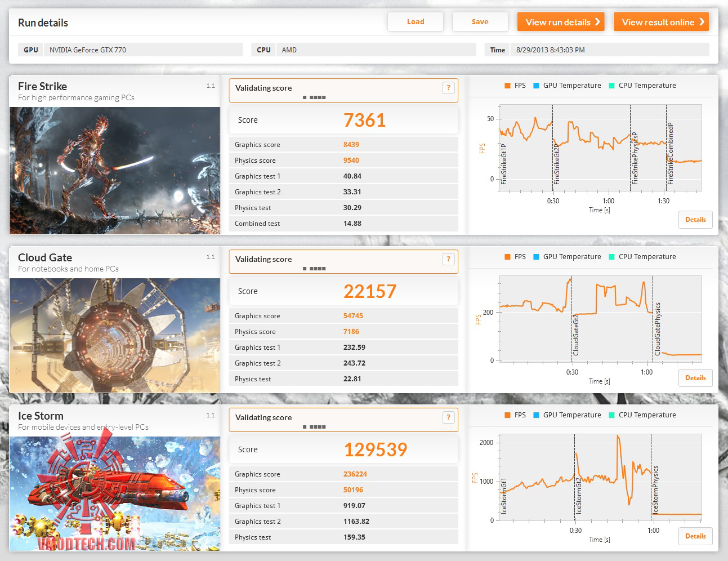The height and width of the screenshot is (561, 728).
Task: Select the Cloud Gate preview image
Action: 115,335
